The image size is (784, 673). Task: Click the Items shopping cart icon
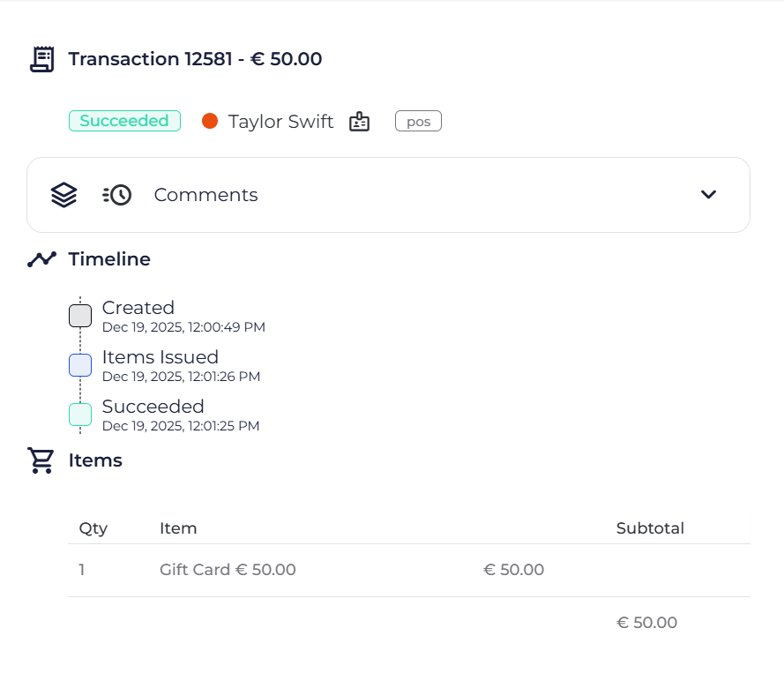tap(41, 460)
